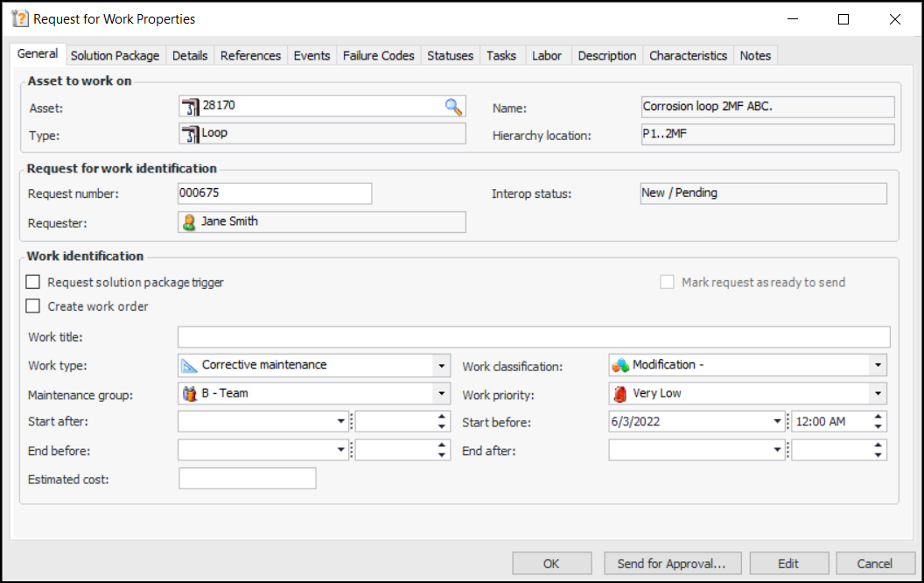Click the Corrective maintenance work type icon

click(x=189, y=365)
